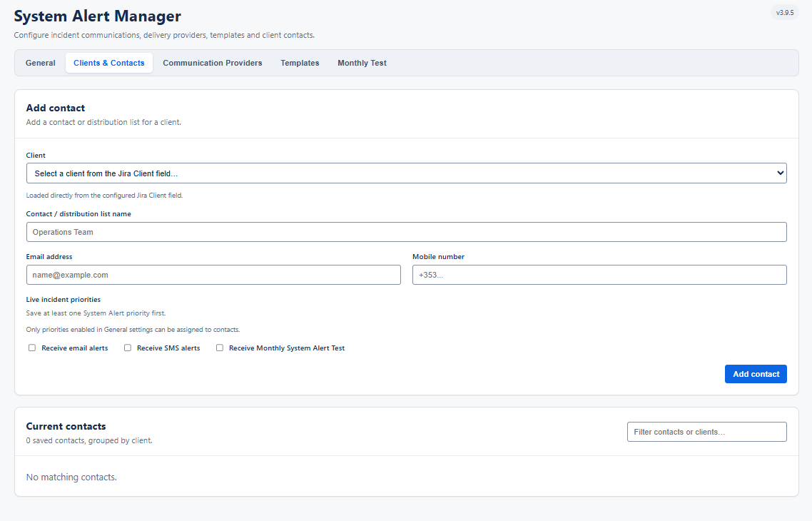Tick the Receive SMS alerts checkbox
812x521 pixels.
128,348
